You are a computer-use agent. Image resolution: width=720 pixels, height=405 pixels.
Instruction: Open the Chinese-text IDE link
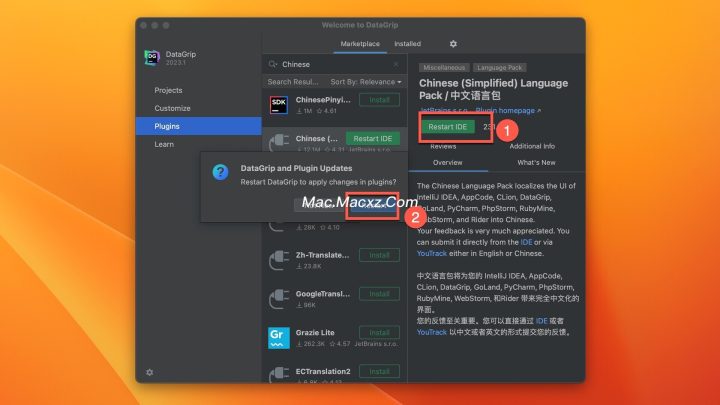[x=541, y=321]
